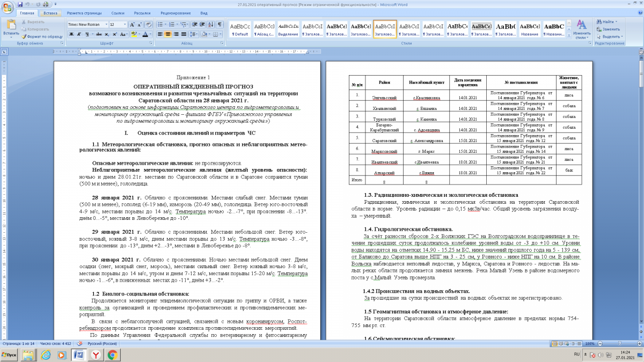Click the tab stop selector at ruler corner
Image resolution: width=644 pixels, height=362 pixels.
point(4,52)
